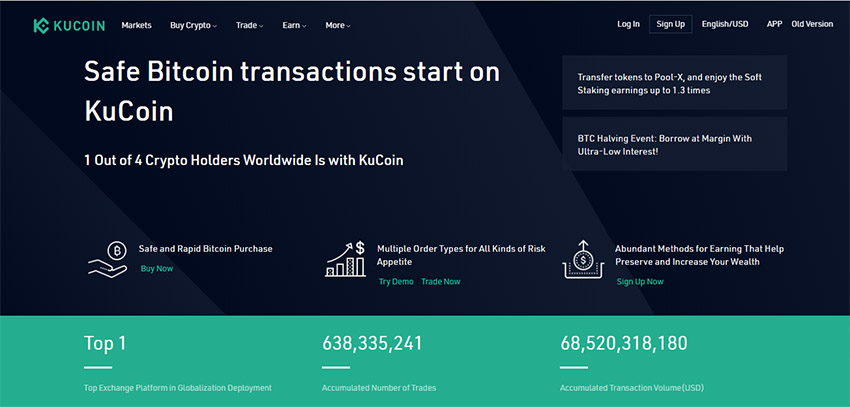The image size is (850, 407).
Task: Click the Sign Up Now link
Action: click(640, 281)
